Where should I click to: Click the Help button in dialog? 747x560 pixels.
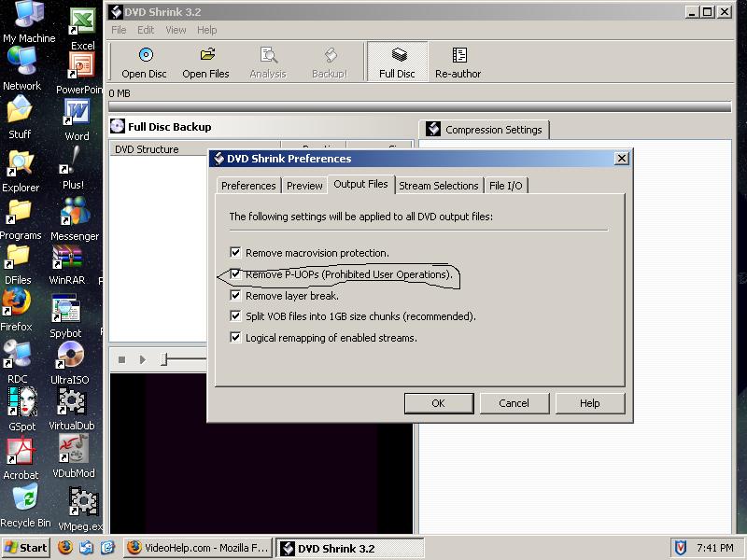pos(590,403)
